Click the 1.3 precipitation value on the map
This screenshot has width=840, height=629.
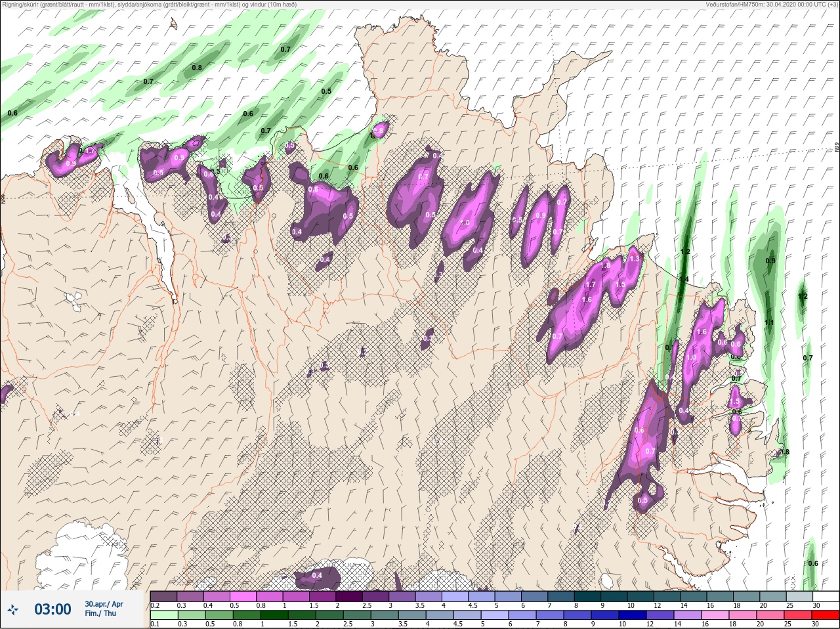[634, 259]
